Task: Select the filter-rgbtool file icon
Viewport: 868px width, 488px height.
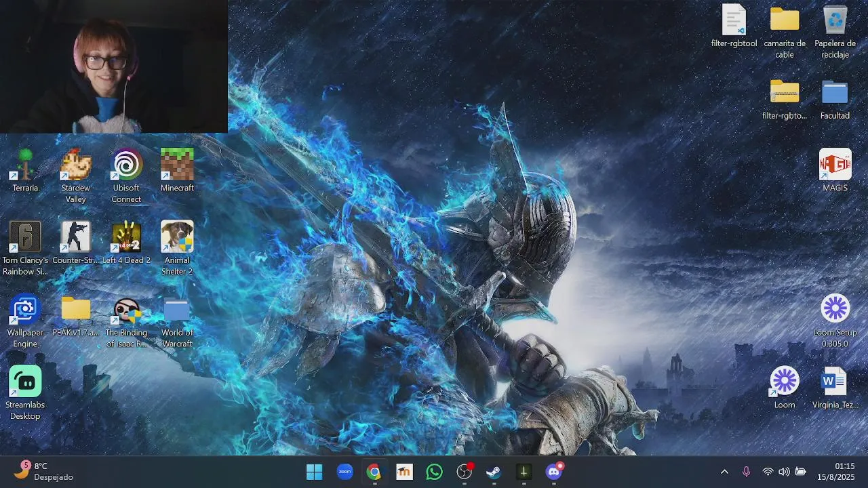Action: (x=734, y=26)
